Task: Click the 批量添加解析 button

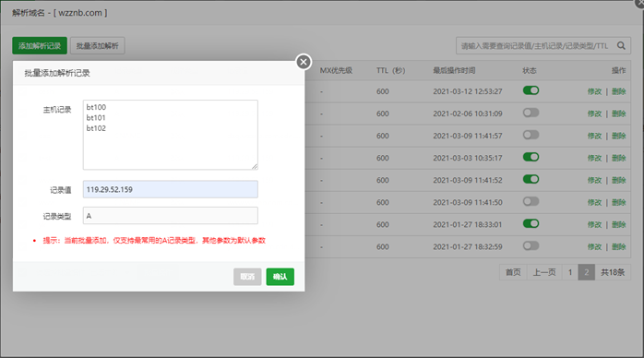Action: (98, 45)
